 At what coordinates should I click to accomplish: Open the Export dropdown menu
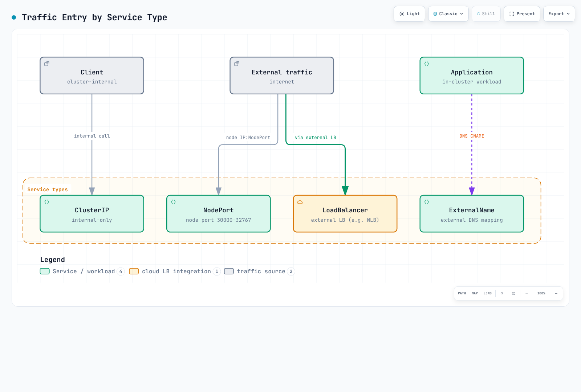pyautogui.click(x=559, y=14)
